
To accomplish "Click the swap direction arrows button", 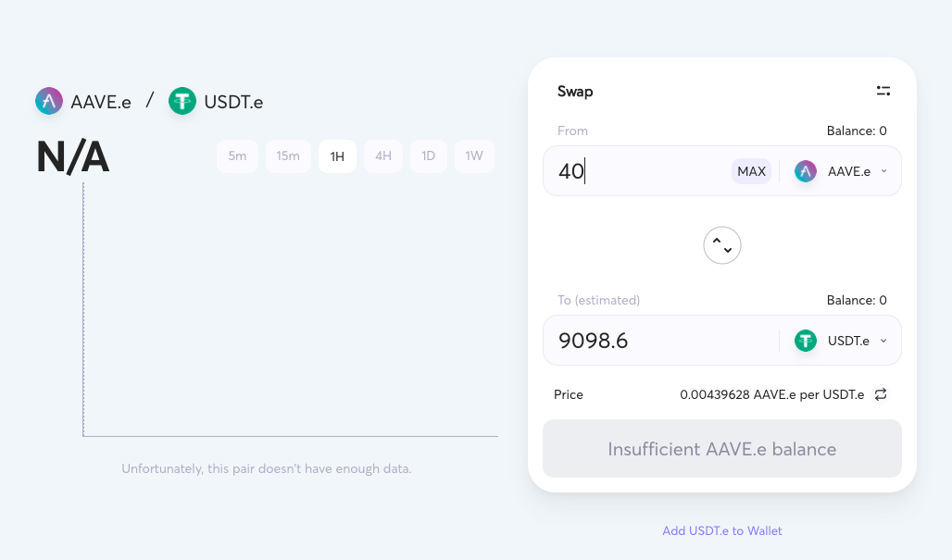I will coord(722,245).
